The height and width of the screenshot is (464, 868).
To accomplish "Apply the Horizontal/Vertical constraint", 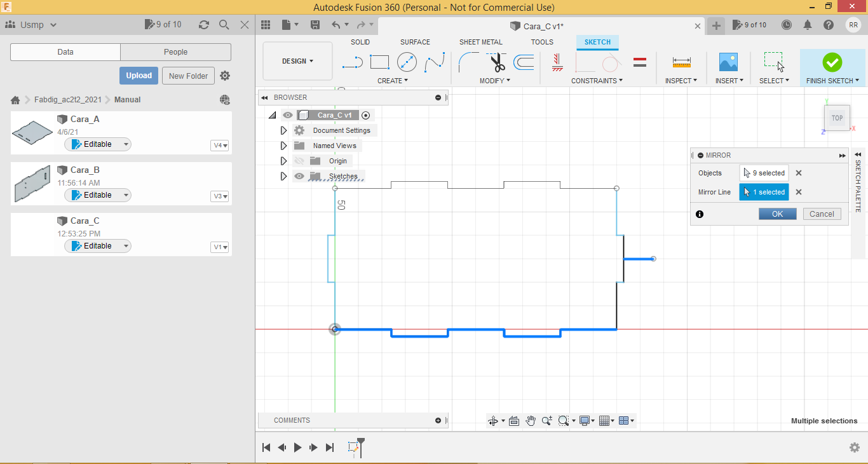I will [557, 62].
